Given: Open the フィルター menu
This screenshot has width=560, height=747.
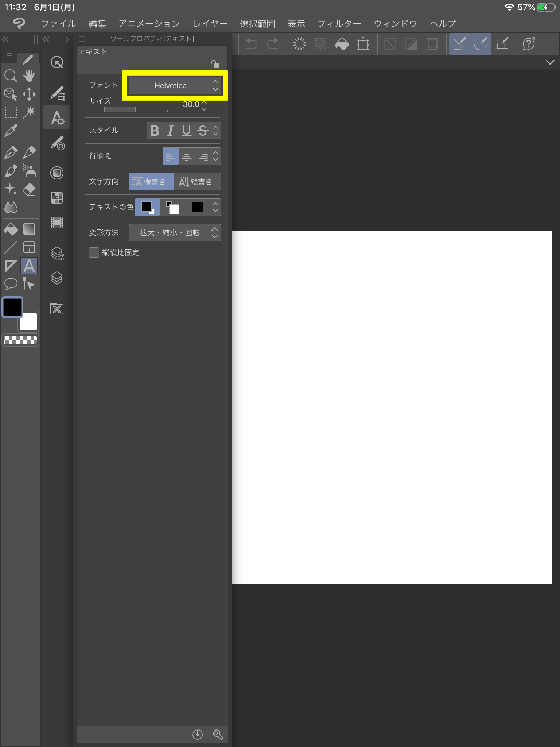Looking at the screenshot, I should (339, 24).
